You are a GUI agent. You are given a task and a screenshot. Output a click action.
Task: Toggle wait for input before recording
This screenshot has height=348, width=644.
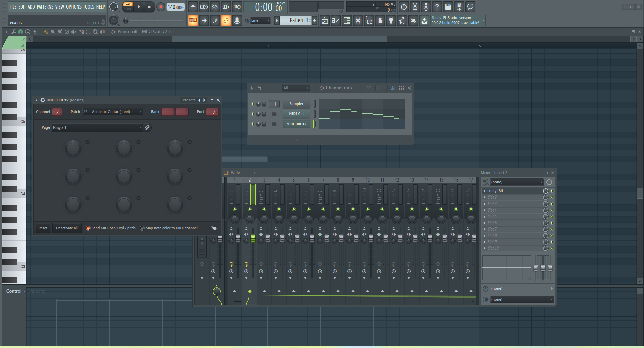tap(204, 7)
